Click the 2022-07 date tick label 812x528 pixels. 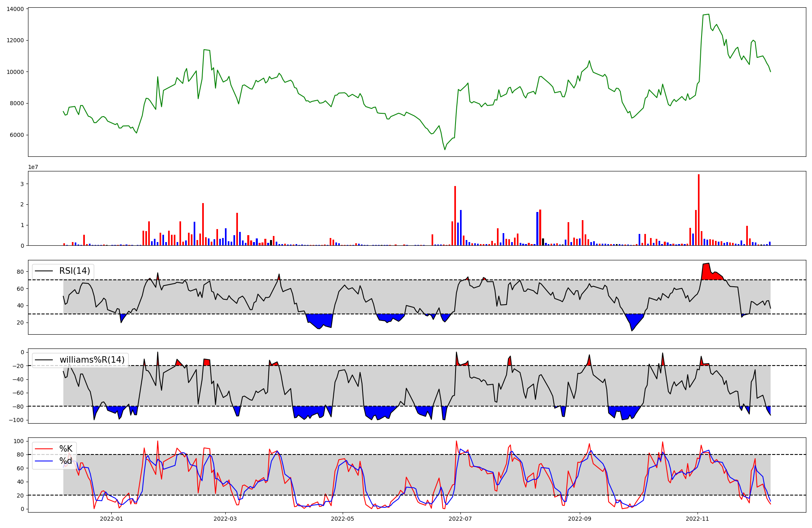461,519
